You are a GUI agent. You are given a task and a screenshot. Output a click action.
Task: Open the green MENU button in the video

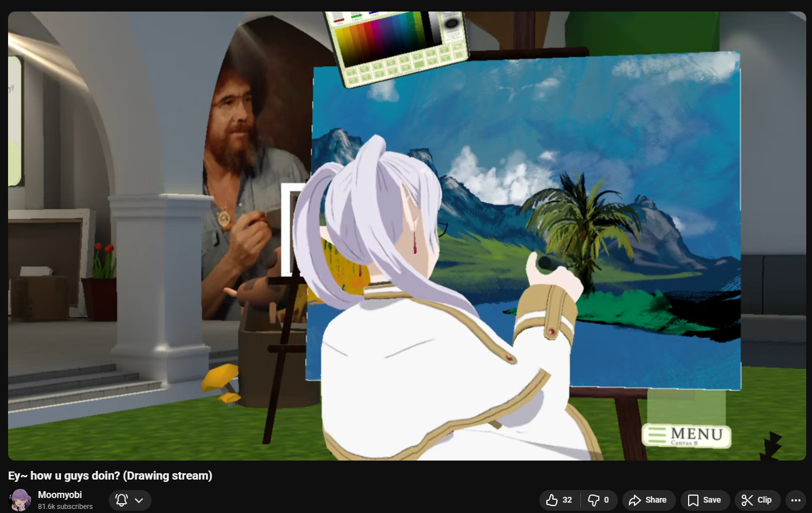[x=686, y=435]
